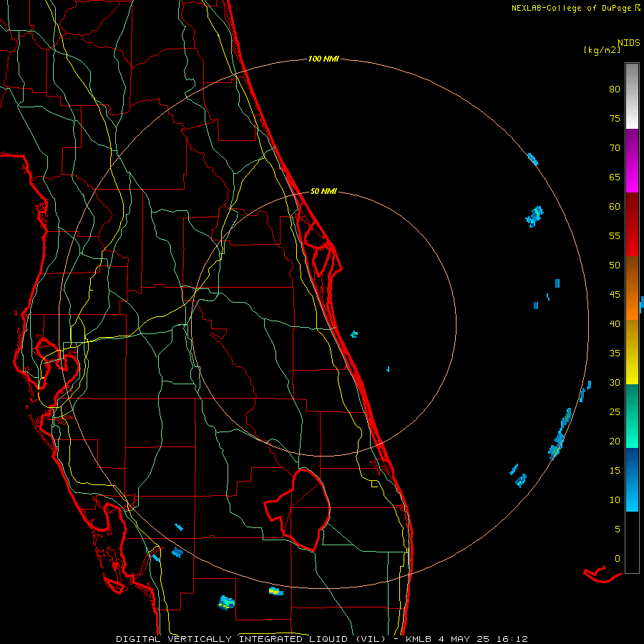Click the 'NIDS' label above the legend

click(628, 43)
